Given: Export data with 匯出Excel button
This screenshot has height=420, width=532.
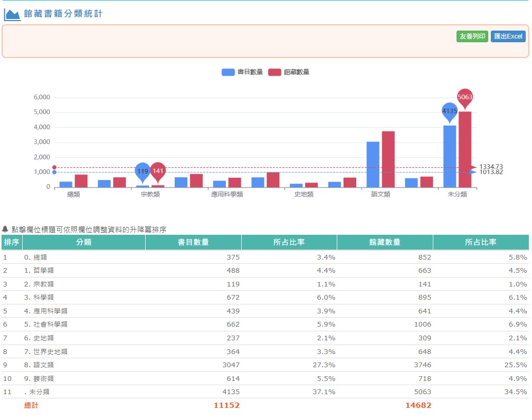Looking at the screenshot, I should pyautogui.click(x=508, y=36).
